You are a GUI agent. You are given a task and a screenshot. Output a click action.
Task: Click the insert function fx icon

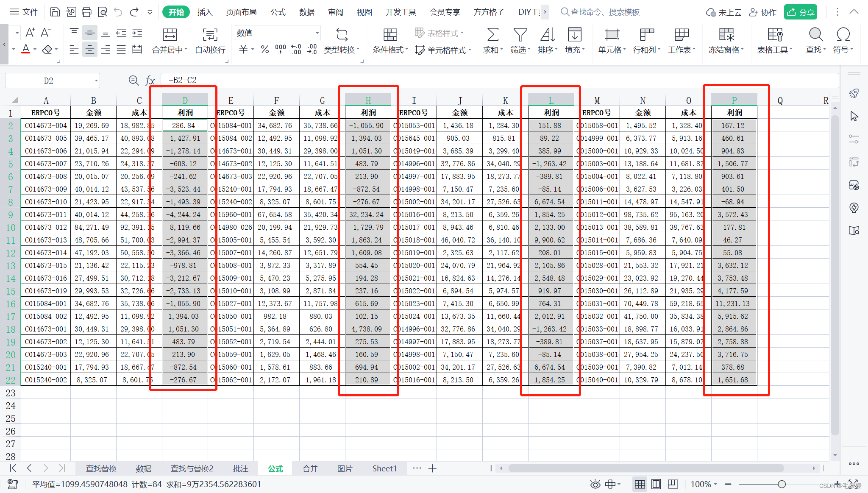[x=150, y=81]
